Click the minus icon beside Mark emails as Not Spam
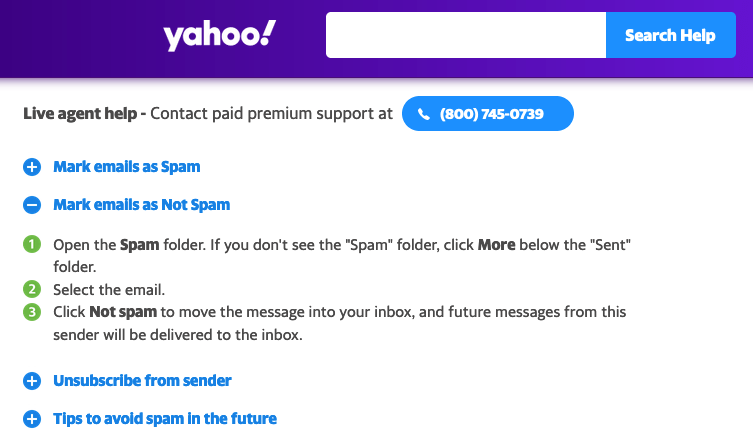 [x=32, y=205]
